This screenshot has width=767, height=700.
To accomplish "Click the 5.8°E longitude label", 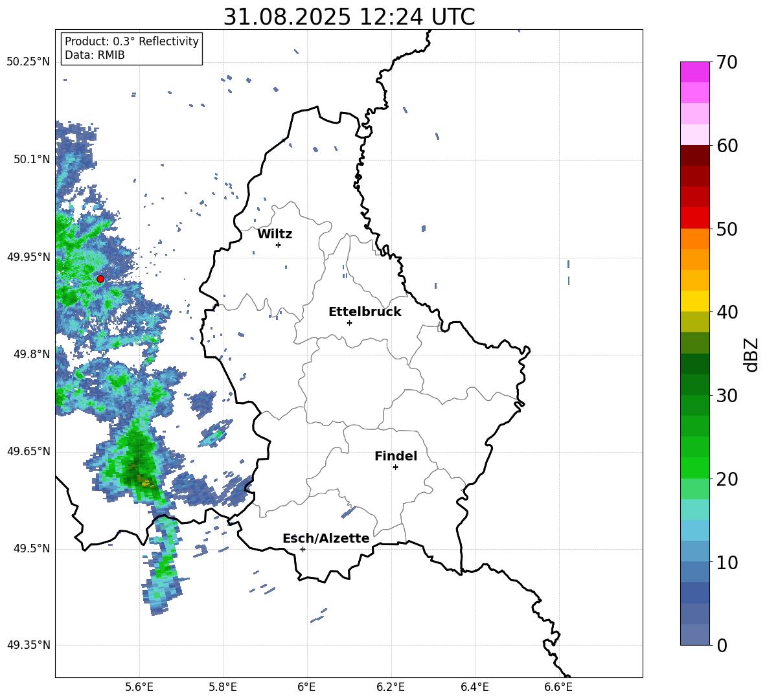I will [x=223, y=687].
